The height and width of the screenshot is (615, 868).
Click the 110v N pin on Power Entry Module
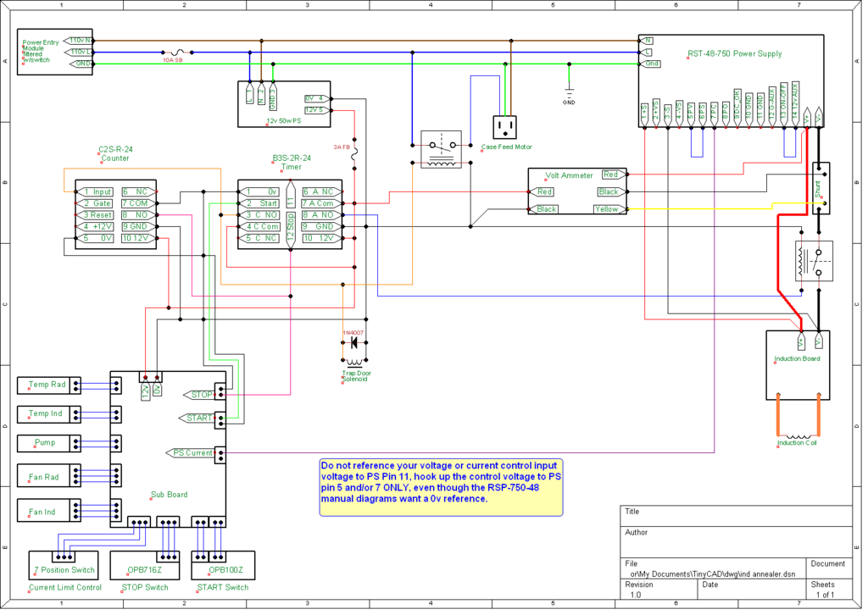[78, 41]
